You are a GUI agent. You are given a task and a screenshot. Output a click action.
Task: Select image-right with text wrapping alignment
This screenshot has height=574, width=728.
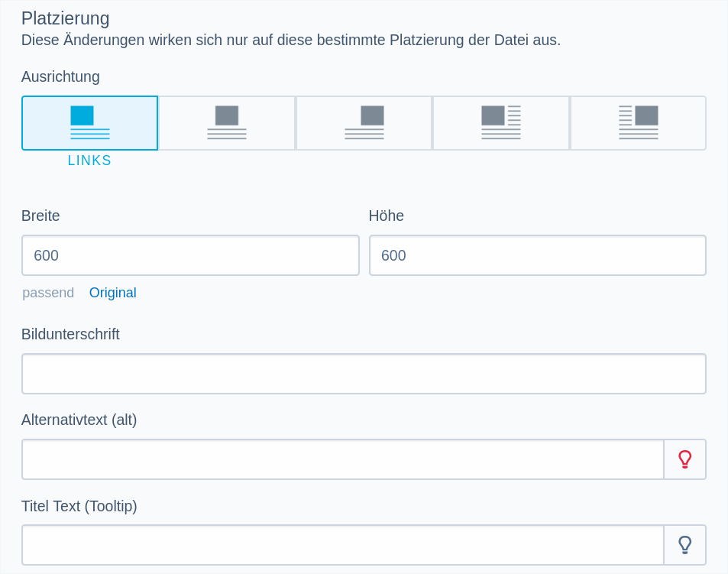[639, 123]
